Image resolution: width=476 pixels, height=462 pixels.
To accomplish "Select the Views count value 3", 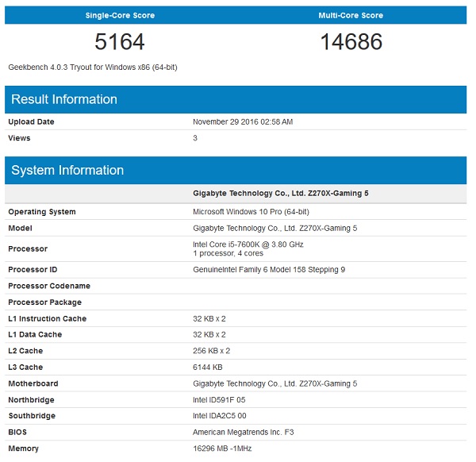I will (195, 138).
